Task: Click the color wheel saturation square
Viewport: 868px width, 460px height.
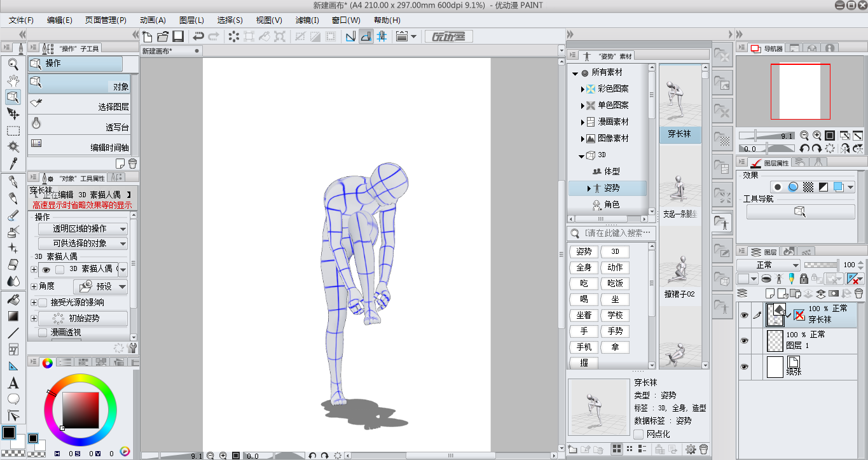Action: (80, 410)
